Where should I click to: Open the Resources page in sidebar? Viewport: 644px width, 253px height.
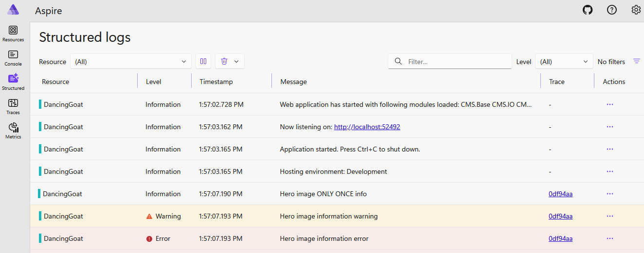tap(13, 34)
